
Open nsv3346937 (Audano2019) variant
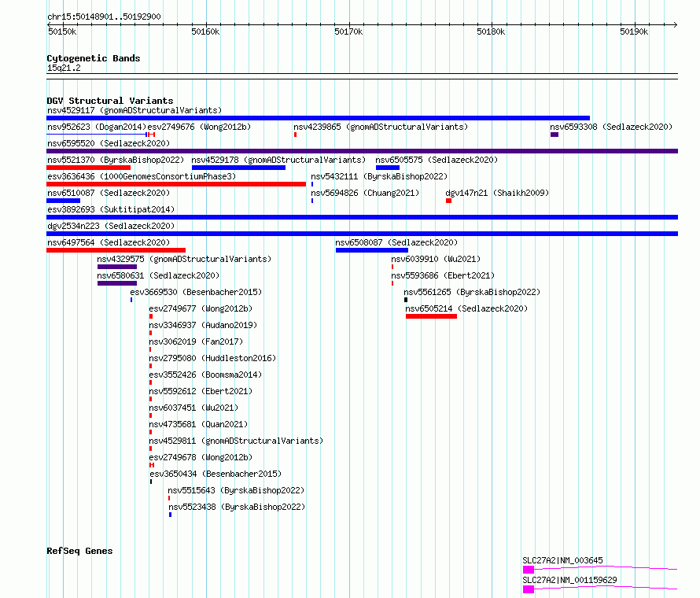pos(203,325)
